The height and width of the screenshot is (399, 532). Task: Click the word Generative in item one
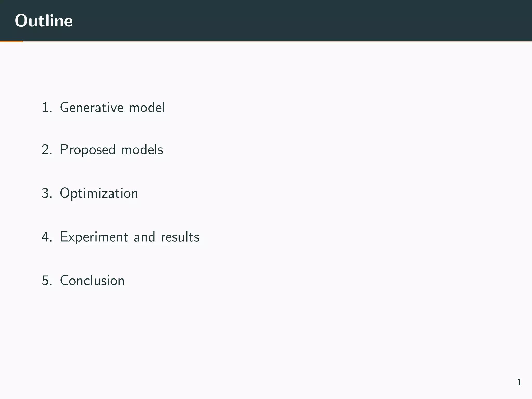92,107
